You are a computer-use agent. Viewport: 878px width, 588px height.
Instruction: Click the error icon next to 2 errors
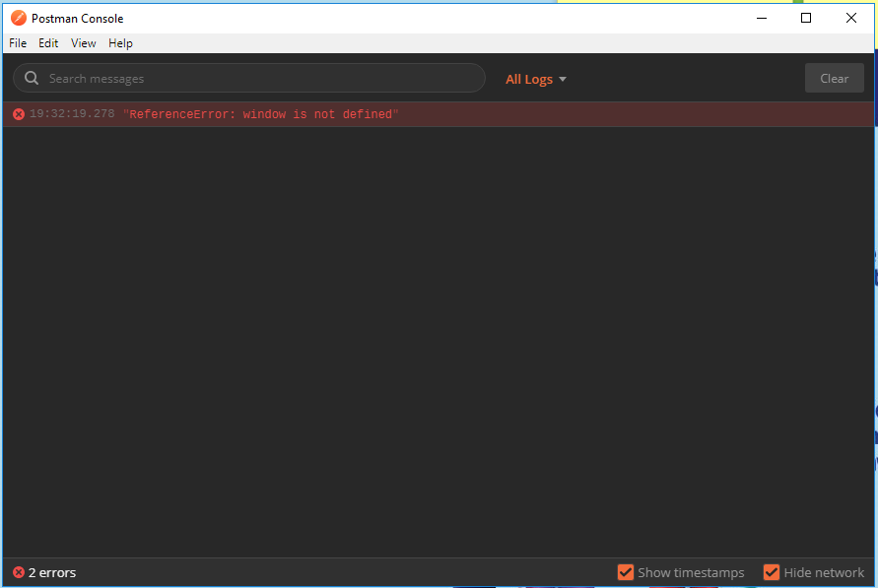point(19,572)
